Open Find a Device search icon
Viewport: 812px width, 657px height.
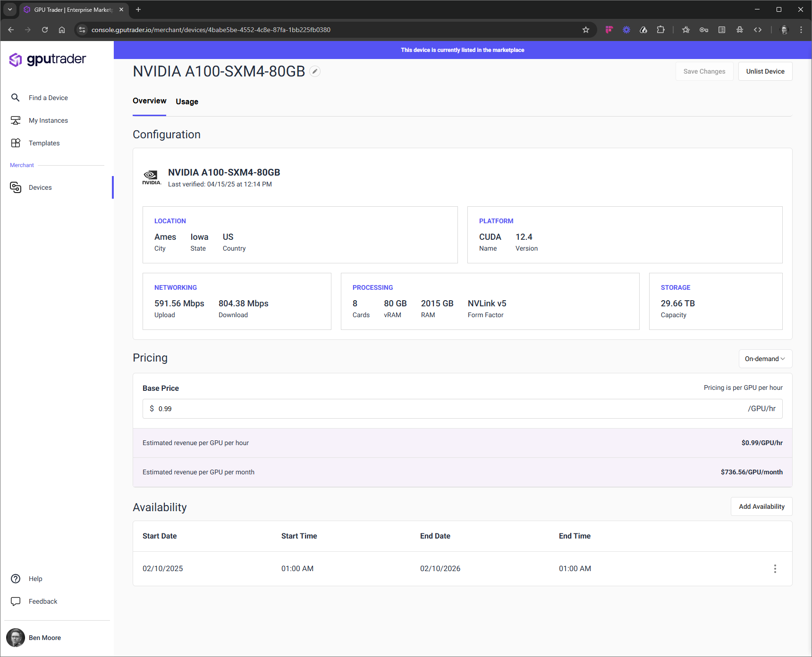click(16, 98)
